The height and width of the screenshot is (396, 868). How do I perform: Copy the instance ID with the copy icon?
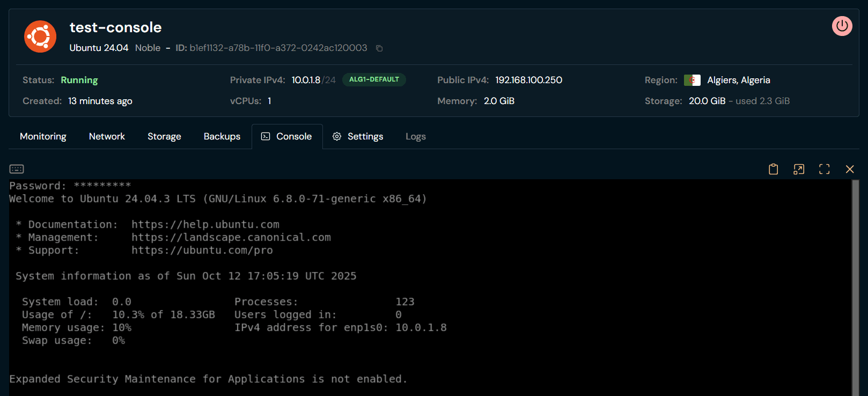point(379,48)
